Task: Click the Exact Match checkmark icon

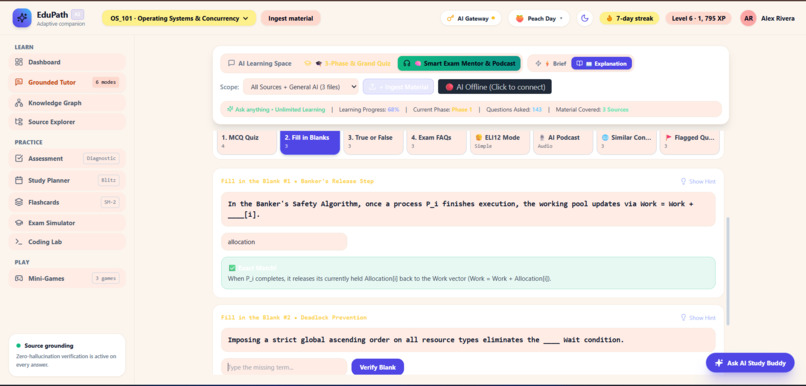Action: coord(232,268)
